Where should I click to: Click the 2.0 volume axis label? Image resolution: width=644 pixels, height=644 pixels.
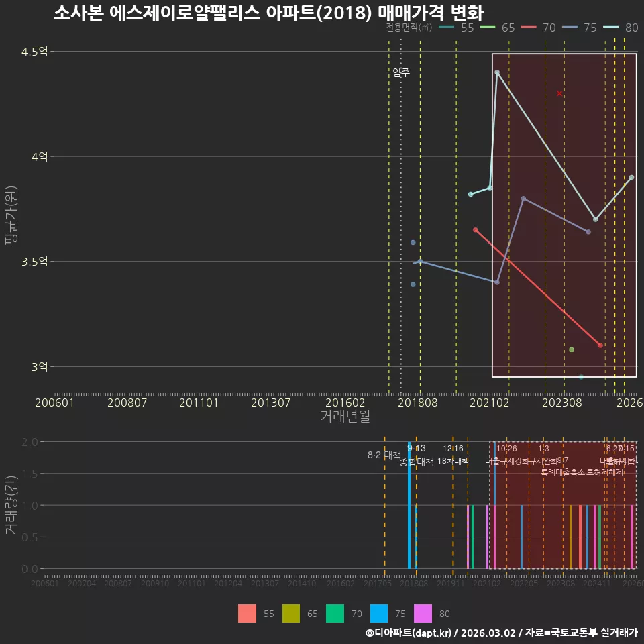[x=30, y=442]
